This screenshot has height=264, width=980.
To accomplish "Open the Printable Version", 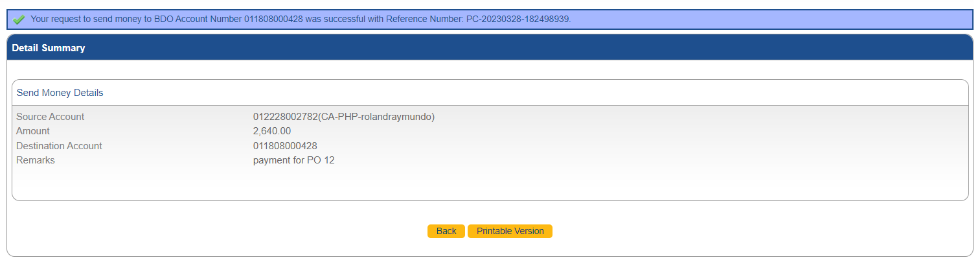I will click(510, 231).
